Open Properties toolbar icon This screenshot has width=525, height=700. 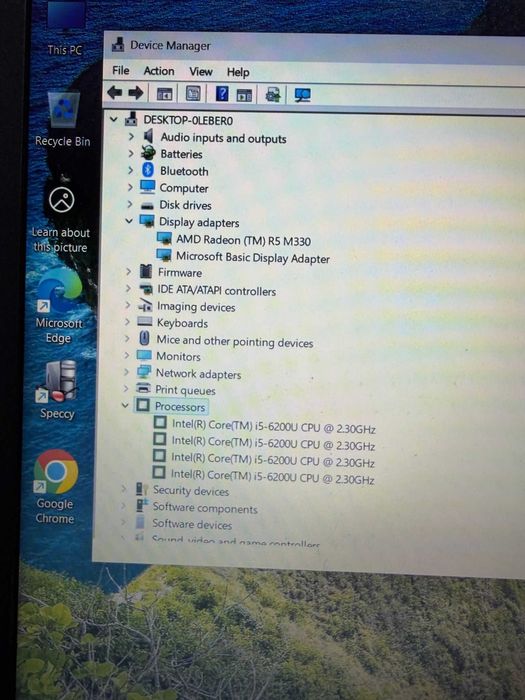pos(193,94)
